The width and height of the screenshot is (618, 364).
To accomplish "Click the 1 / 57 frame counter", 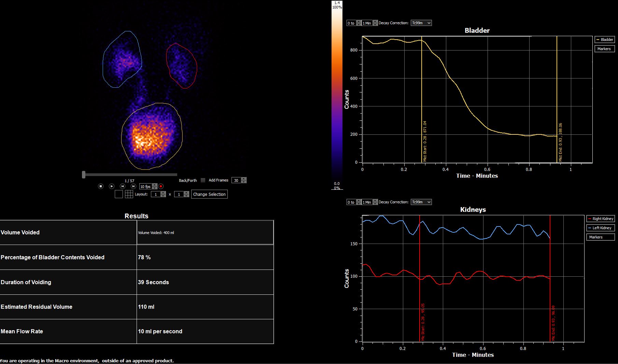I will (x=129, y=181).
